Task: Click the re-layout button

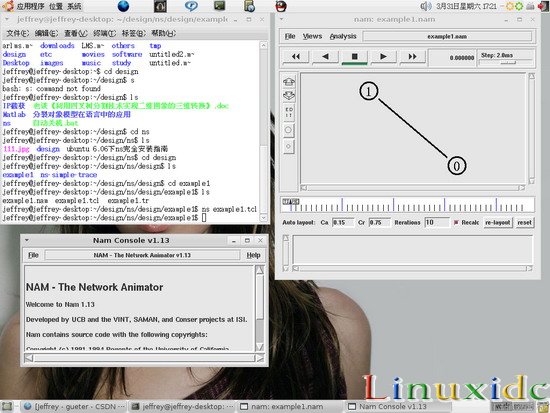Action: tap(497, 222)
